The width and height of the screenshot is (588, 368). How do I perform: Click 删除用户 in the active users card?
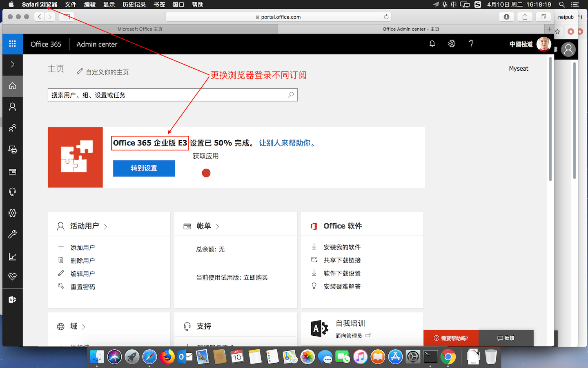point(82,260)
